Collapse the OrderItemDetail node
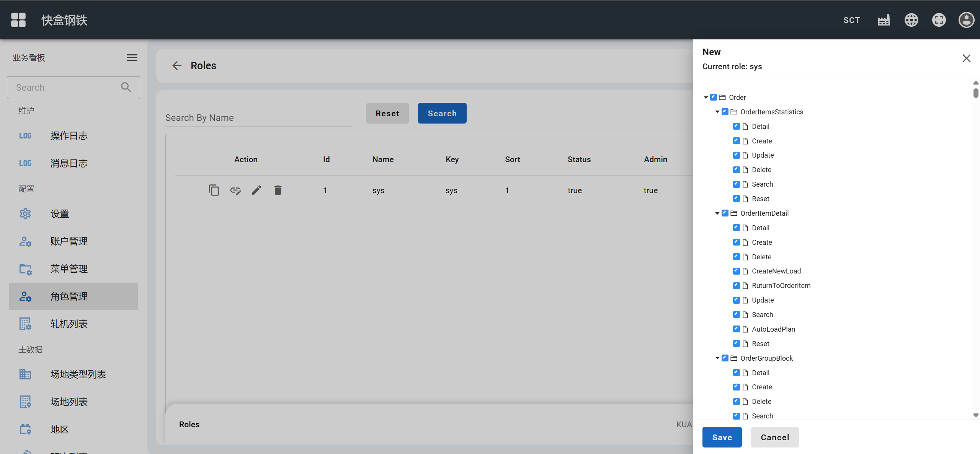The image size is (980, 454). pyautogui.click(x=717, y=213)
